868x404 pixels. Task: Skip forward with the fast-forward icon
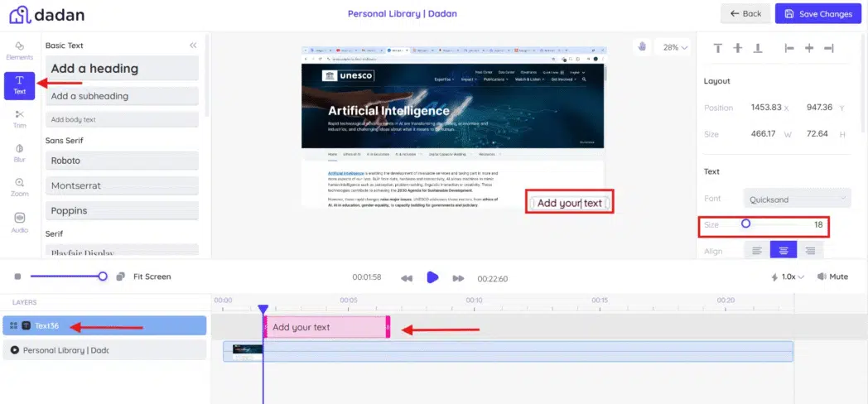(458, 278)
